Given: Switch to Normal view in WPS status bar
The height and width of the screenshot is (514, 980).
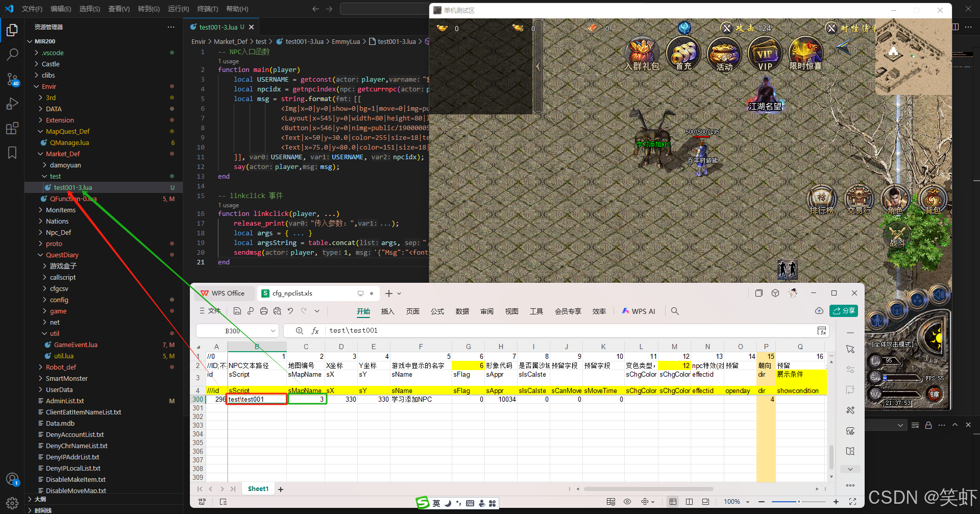Looking at the screenshot, I should [673, 502].
